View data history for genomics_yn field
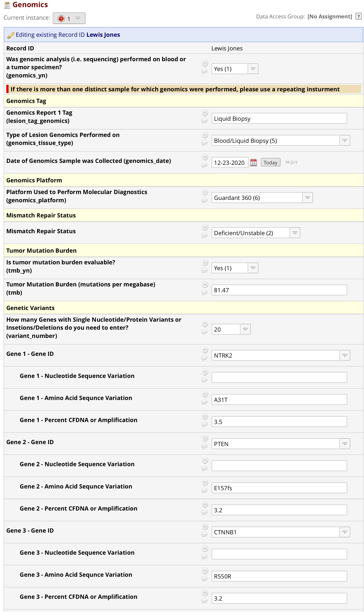Viewport: 364px width, 612px height. click(205, 63)
